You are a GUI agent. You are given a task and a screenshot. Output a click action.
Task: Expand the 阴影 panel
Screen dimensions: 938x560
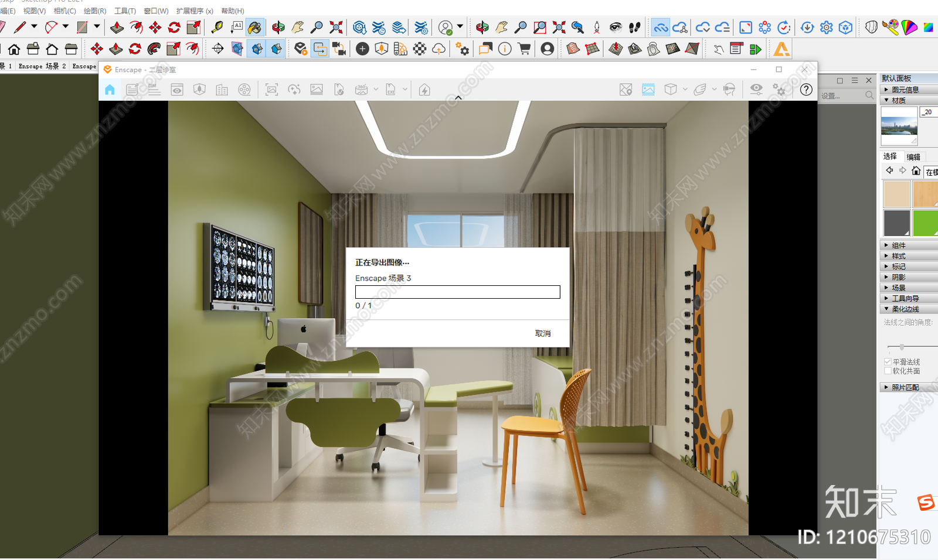click(x=909, y=277)
